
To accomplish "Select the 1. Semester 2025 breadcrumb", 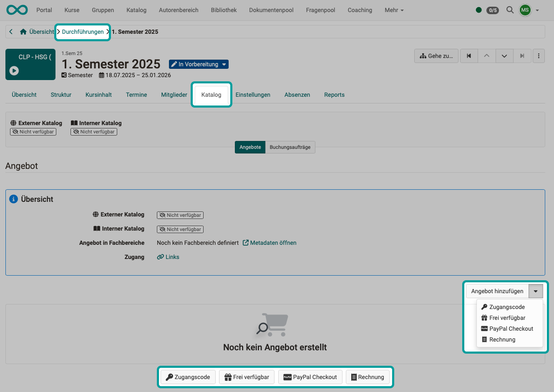I will tap(135, 31).
